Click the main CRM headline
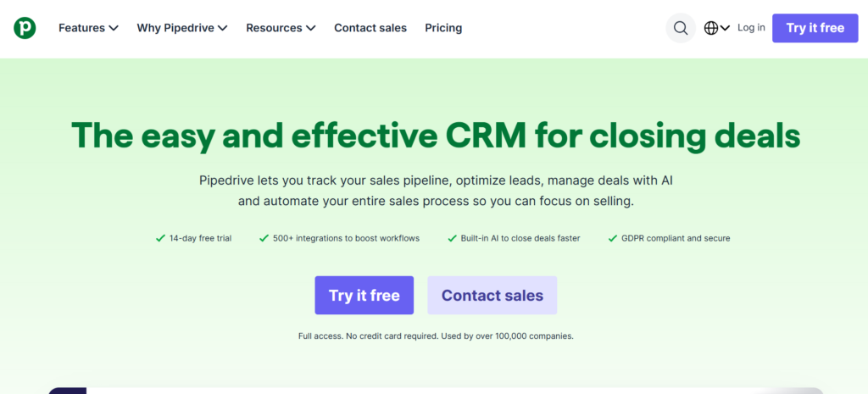 point(436,135)
